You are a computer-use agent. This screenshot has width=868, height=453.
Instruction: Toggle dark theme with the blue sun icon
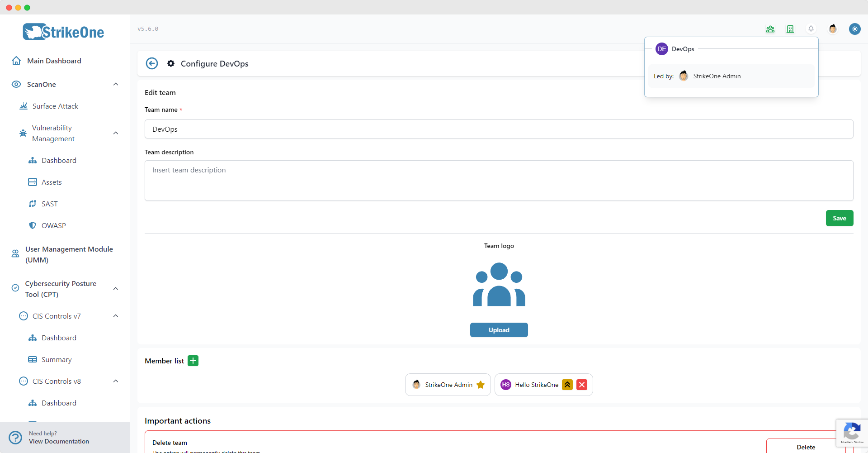pyautogui.click(x=855, y=29)
